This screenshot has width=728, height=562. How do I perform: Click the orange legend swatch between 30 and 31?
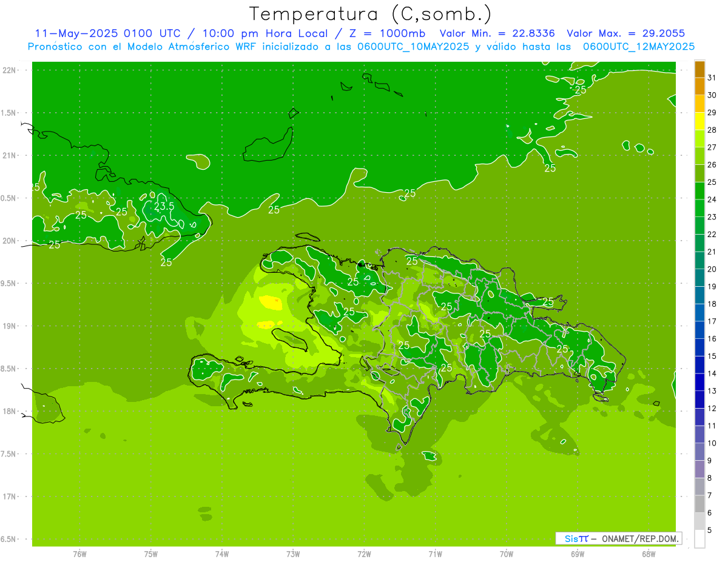[x=699, y=87]
